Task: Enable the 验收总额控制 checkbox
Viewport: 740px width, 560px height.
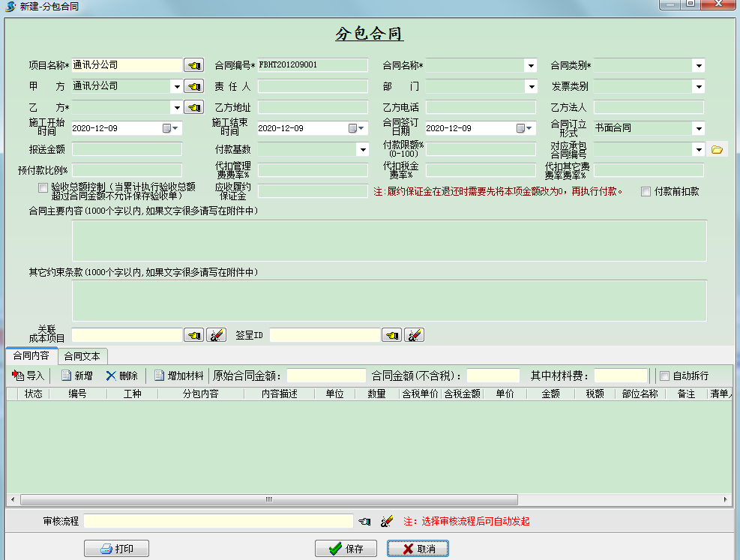Action: point(43,187)
